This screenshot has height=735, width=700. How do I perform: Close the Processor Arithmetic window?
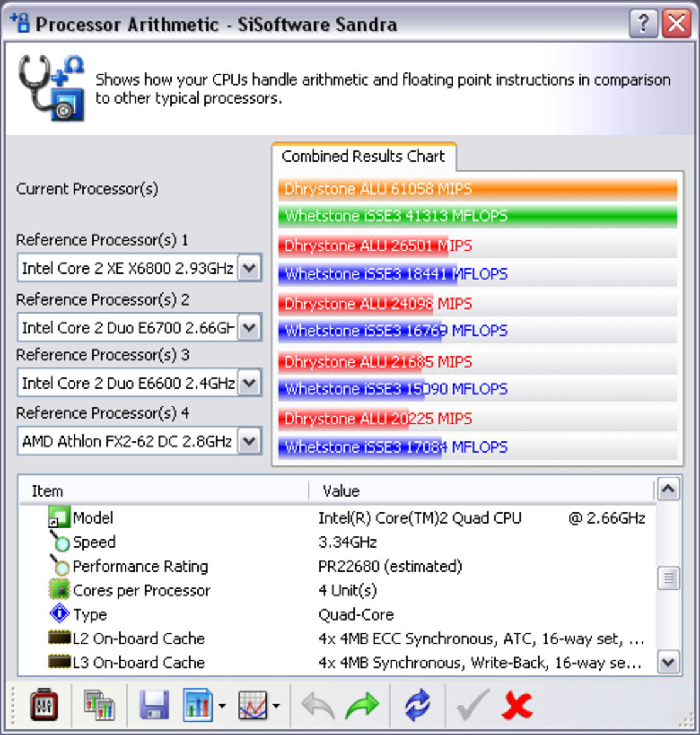[x=676, y=23]
